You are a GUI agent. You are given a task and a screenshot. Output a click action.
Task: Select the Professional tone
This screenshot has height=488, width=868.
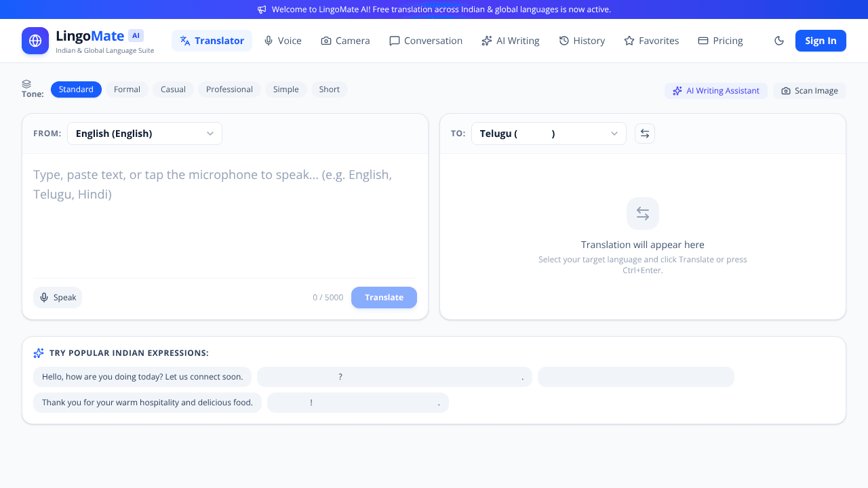pos(229,89)
